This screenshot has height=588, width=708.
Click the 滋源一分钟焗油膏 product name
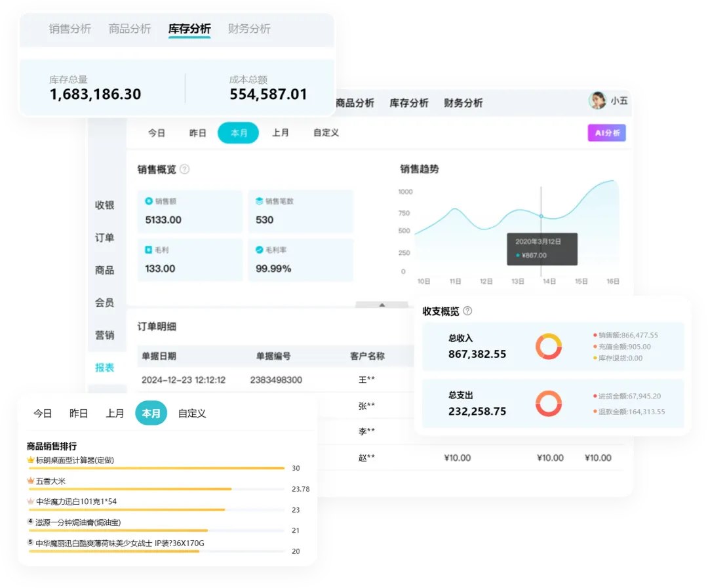78,522
